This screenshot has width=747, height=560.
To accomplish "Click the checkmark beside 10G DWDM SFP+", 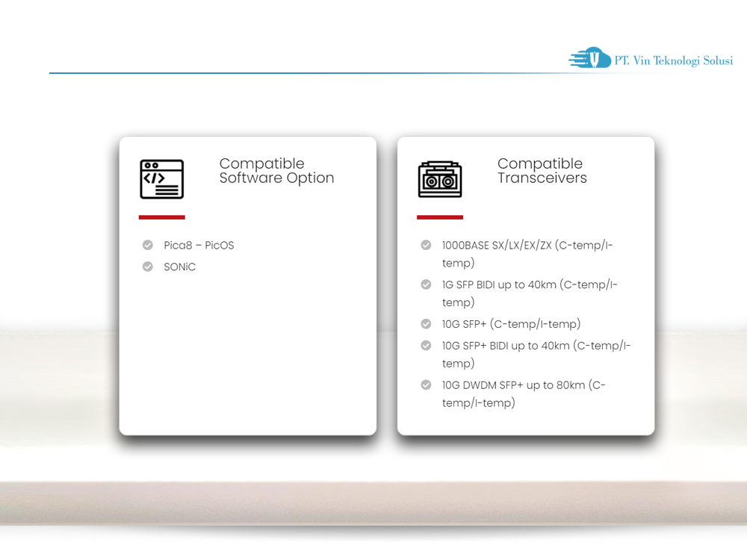I will (x=426, y=385).
